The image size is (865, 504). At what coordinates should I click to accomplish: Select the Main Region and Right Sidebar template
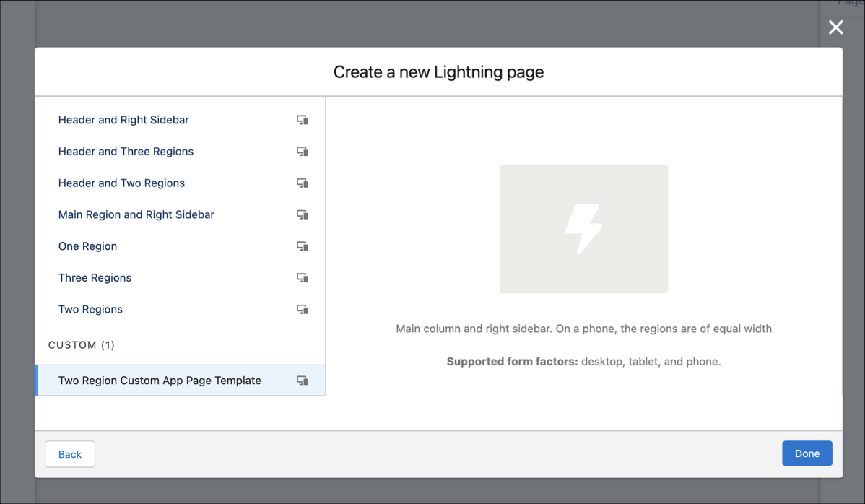click(136, 214)
